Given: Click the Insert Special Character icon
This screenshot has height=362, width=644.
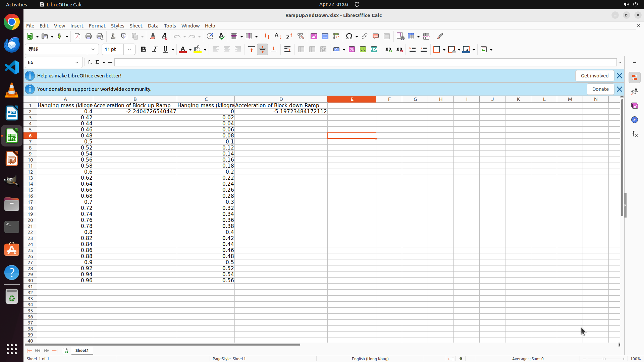Looking at the screenshot, I should pyautogui.click(x=349, y=37).
